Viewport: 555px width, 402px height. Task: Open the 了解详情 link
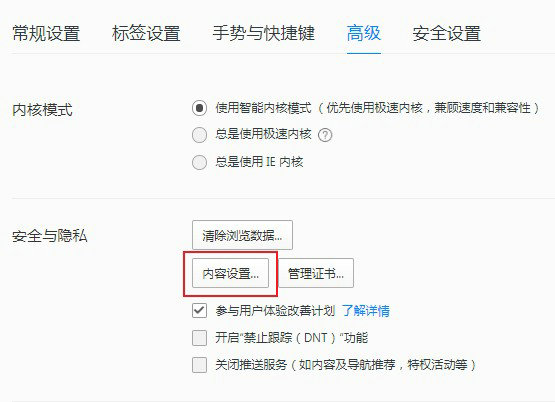click(x=366, y=311)
